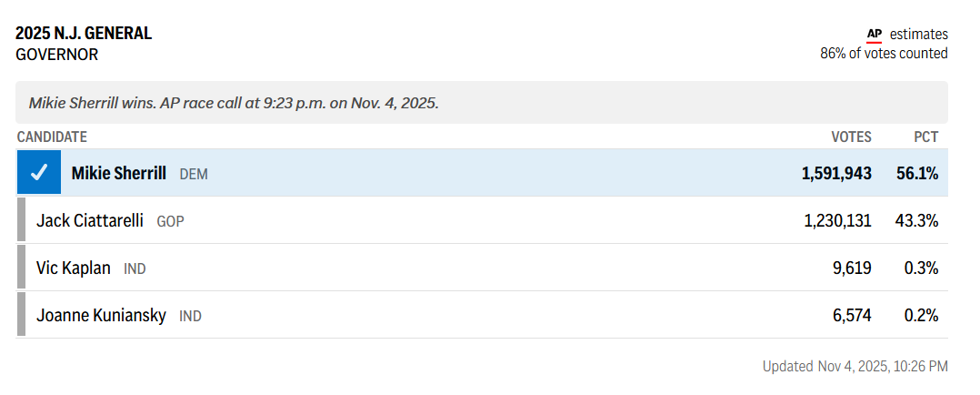Select the 2025 N.J. General heading
The image size is (980, 395).
pyautogui.click(x=84, y=34)
